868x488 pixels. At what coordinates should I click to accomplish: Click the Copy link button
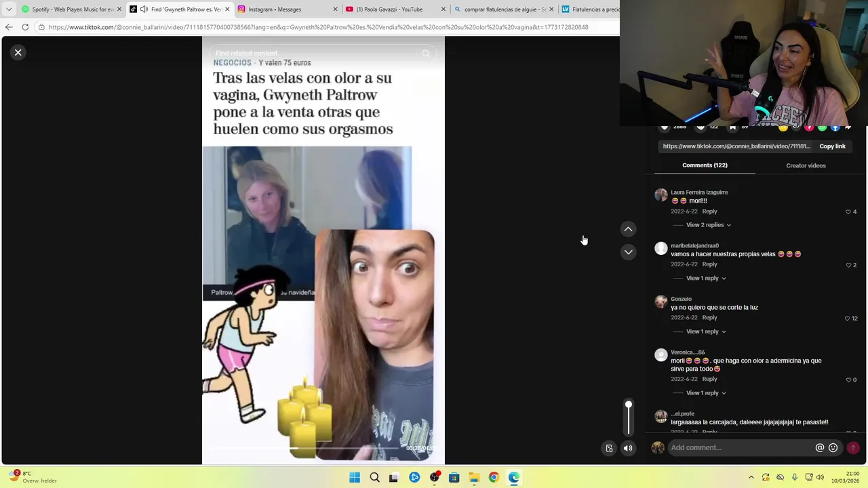click(832, 146)
